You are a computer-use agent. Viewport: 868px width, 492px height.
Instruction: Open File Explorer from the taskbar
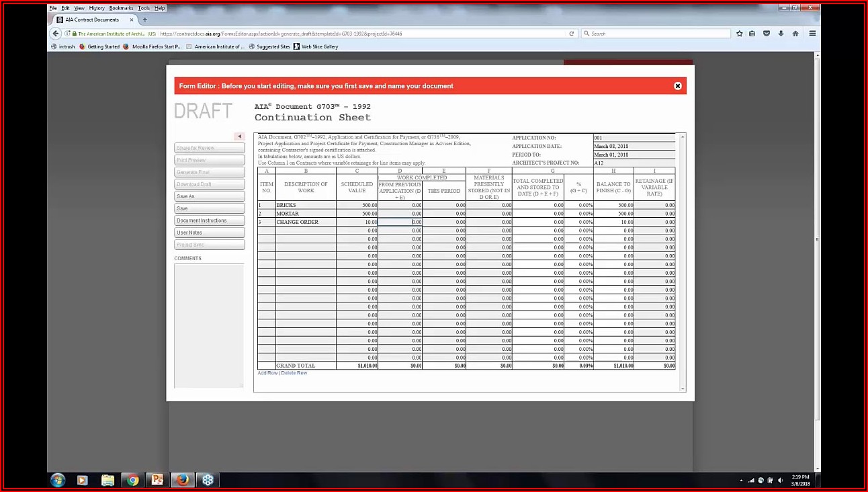click(107, 480)
